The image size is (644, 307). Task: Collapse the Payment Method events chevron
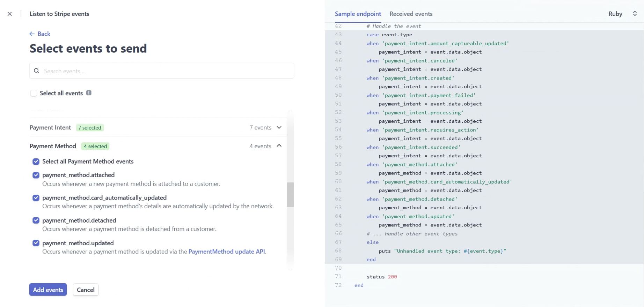pos(279,146)
